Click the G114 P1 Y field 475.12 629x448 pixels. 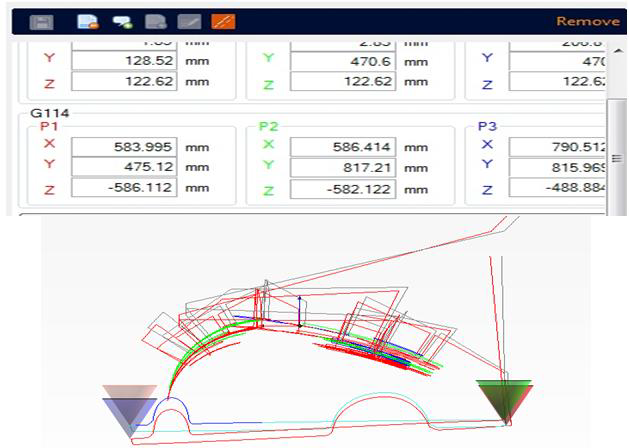[124, 167]
